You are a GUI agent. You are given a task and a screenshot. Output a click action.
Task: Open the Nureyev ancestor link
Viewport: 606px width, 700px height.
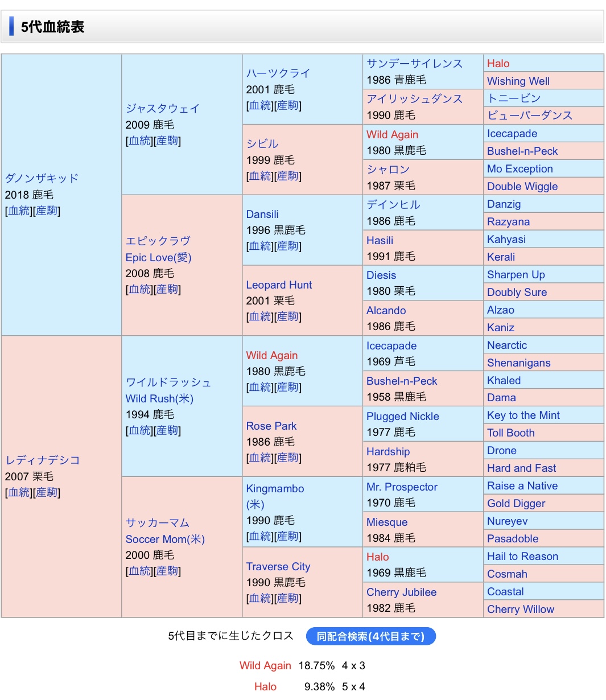(507, 521)
